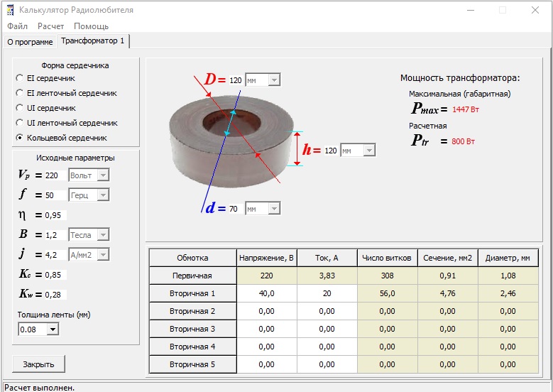Click Вторичная 2 current cell
This screenshot has height=392, width=553.
(326, 311)
